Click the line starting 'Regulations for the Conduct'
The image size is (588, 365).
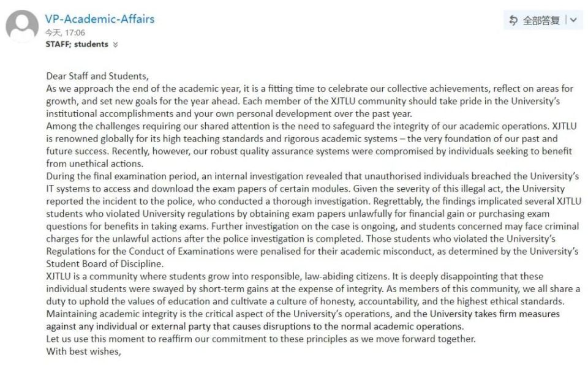point(312,251)
